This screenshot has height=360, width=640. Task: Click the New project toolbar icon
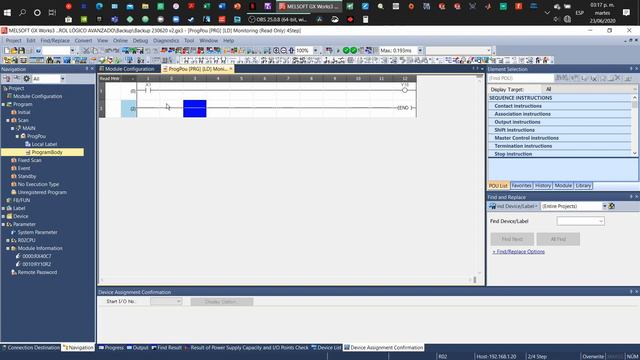tap(7, 51)
